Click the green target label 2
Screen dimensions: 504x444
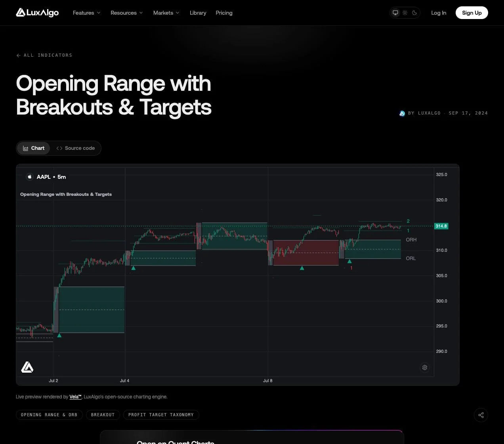(x=408, y=221)
